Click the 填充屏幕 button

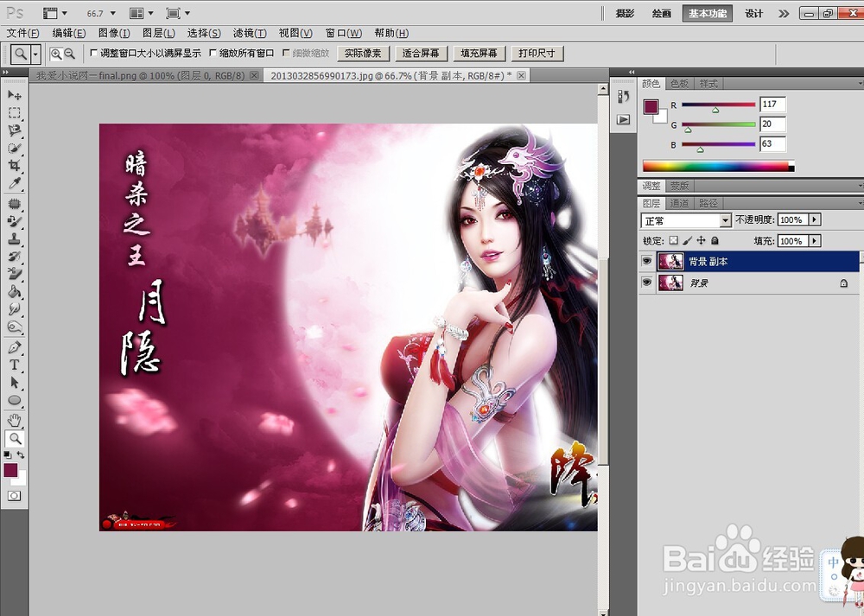[x=479, y=54]
